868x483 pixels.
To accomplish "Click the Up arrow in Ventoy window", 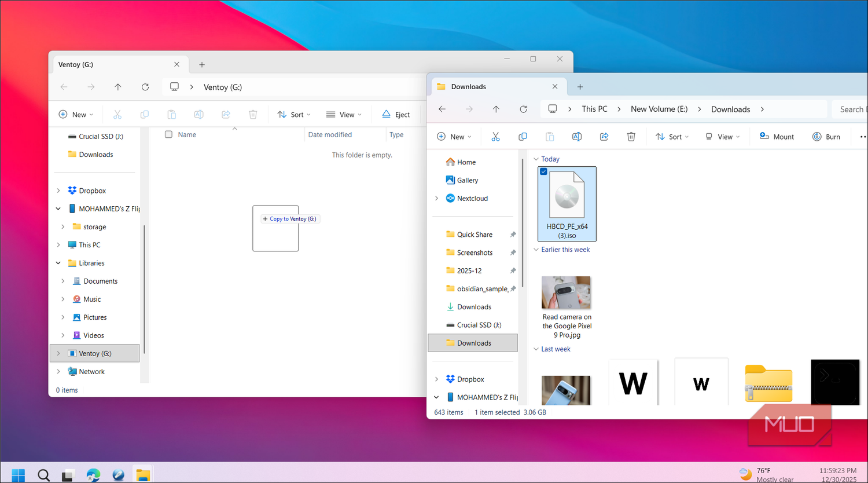I will [x=118, y=87].
